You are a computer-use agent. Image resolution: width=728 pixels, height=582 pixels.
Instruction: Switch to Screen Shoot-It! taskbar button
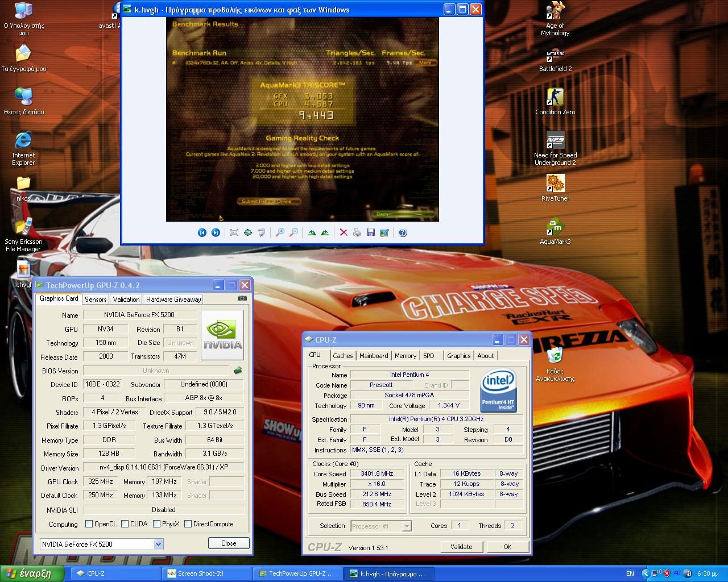click(206, 574)
